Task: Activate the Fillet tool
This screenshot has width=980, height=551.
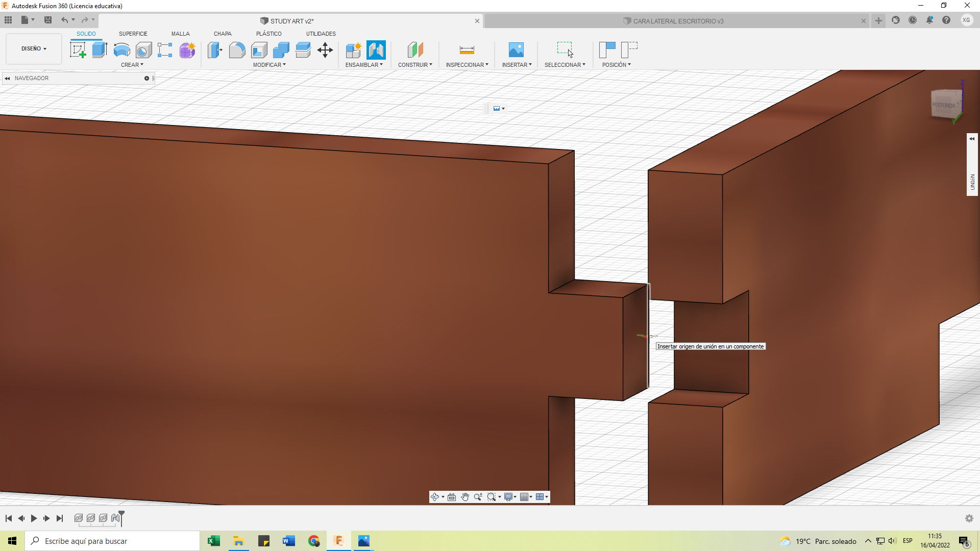Action: coord(237,50)
